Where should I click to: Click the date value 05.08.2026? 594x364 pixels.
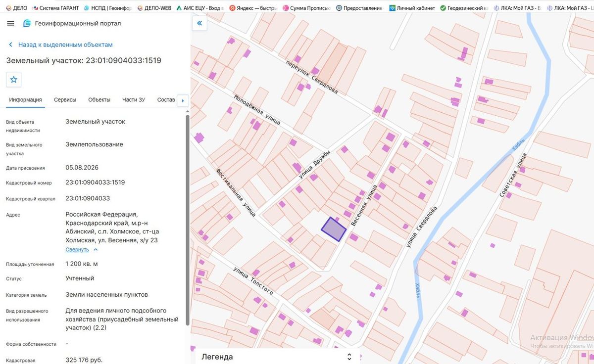point(82,167)
